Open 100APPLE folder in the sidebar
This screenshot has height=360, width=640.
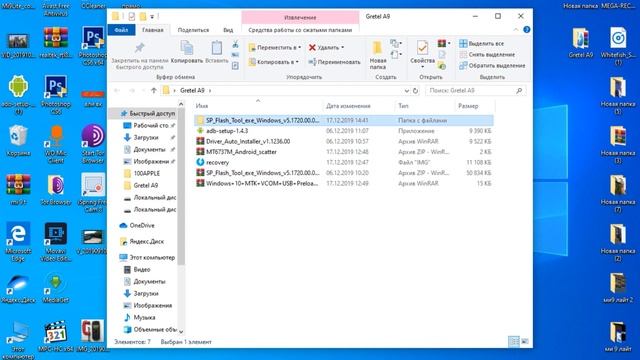pos(142,173)
